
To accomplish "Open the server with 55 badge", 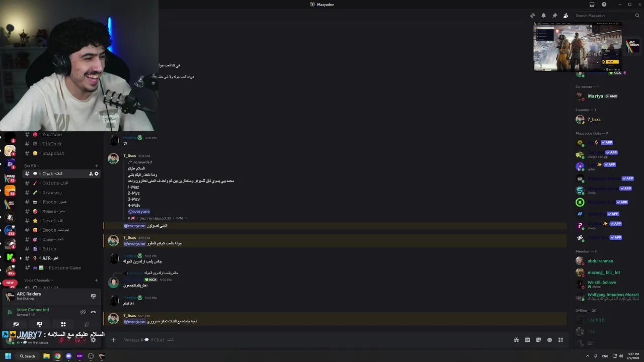I will point(10,191).
